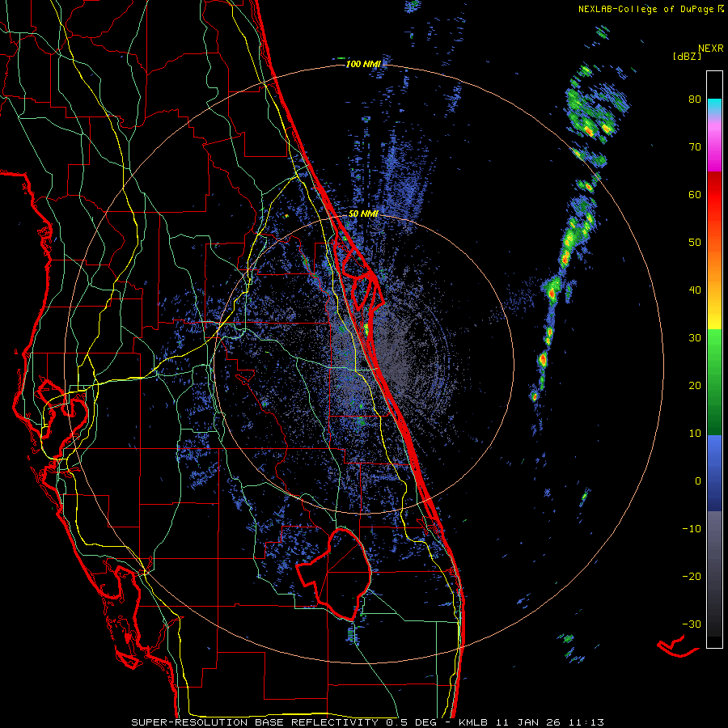The height and width of the screenshot is (728, 728).
Task: Click the red band of the reflectivity color bar
Action: click(x=714, y=200)
